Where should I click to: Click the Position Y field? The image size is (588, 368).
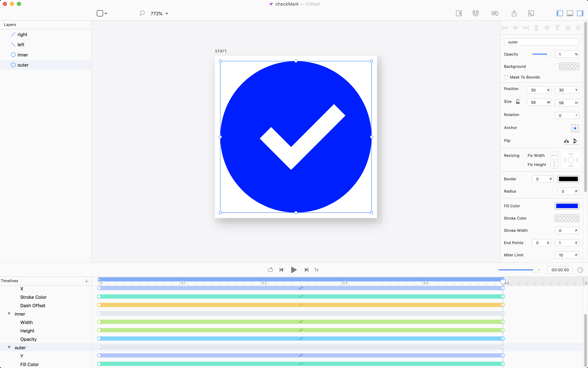[x=567, y=90]
